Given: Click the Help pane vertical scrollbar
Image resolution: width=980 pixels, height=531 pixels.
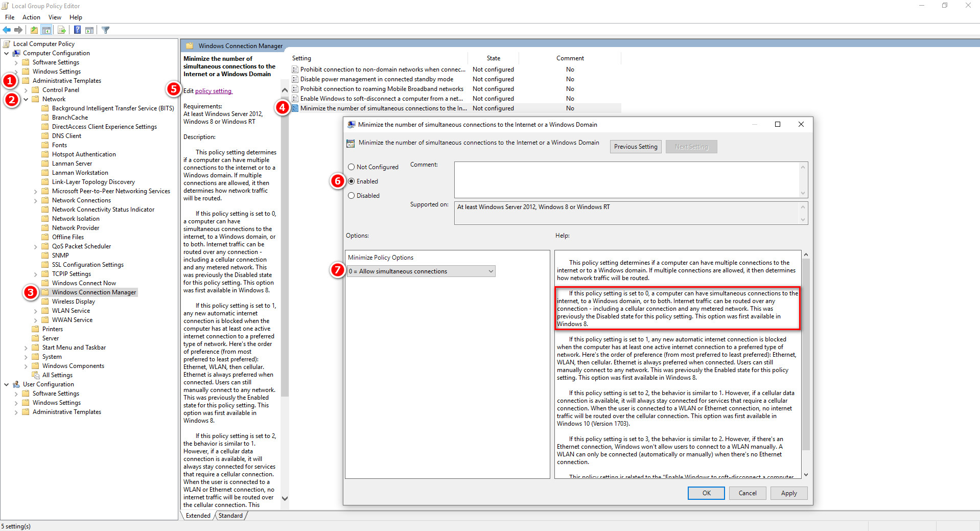Looking at the screenshot, I should coord(806,354).
